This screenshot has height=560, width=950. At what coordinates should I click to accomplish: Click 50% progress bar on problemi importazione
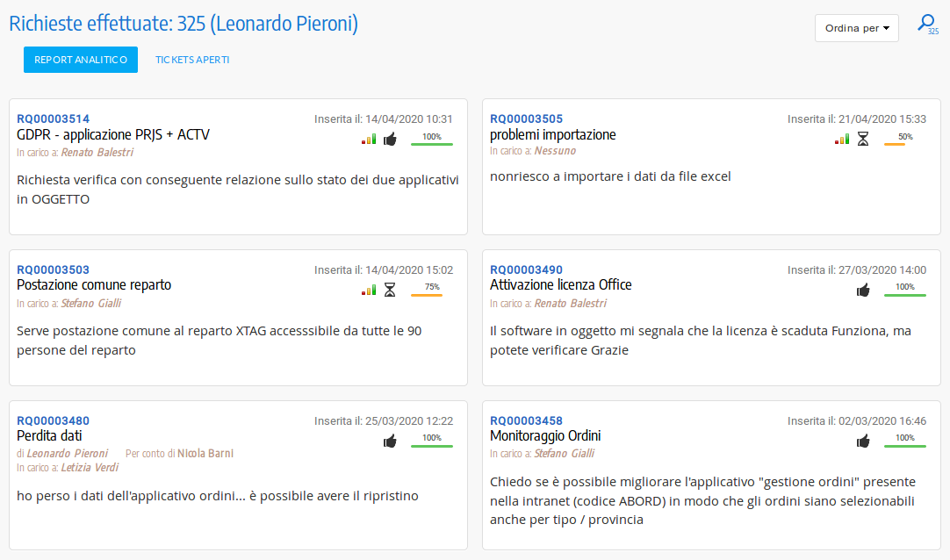[895, 143]
